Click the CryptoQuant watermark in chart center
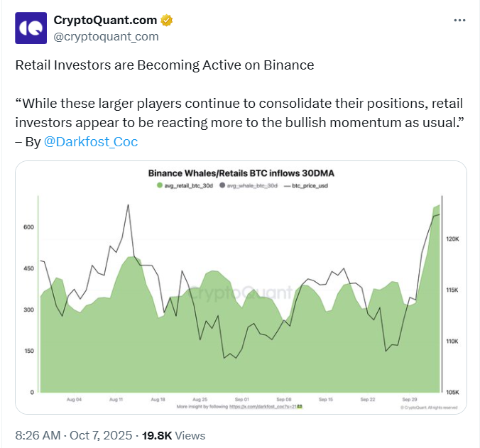The width and height of the screenshot is (480, 448). click(x=240, y=292)
